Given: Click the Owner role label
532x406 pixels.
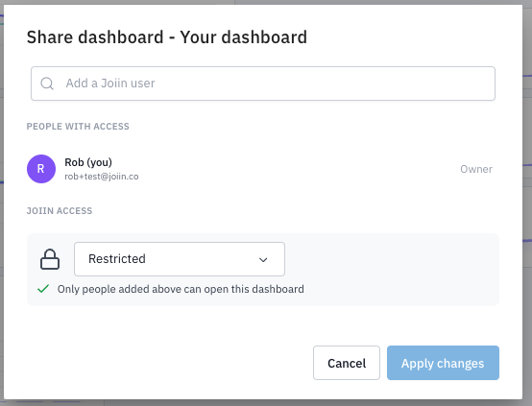Looking at the screenshot, I should click(x=476, y=169).
